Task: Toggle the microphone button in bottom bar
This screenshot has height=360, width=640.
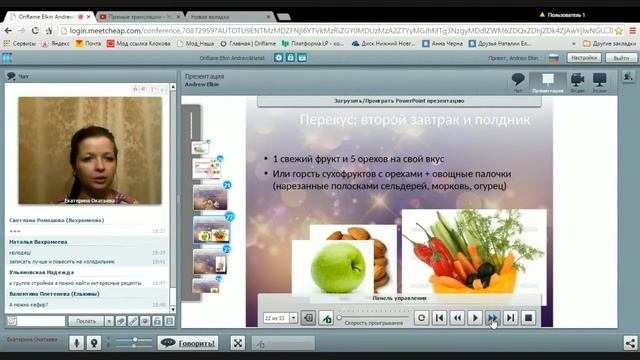Action: [x=76, y=343]
